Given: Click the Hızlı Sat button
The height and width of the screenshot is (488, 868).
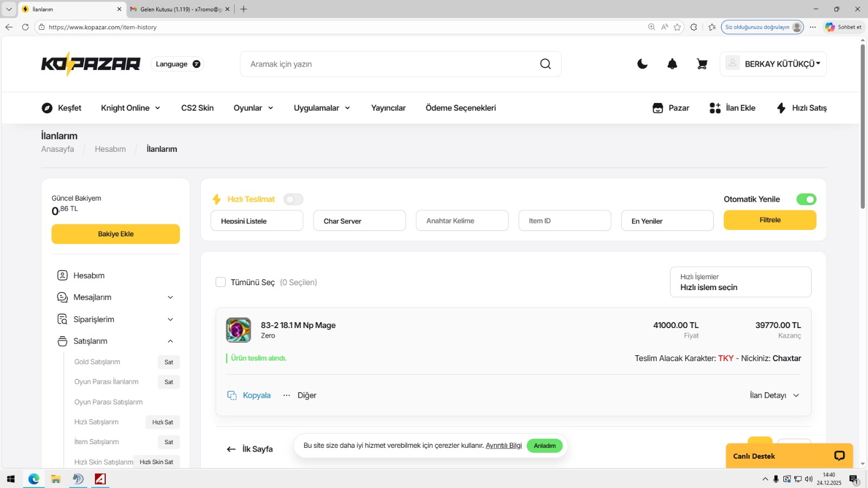Looking at the screenshot, I should tap(163, 422).
